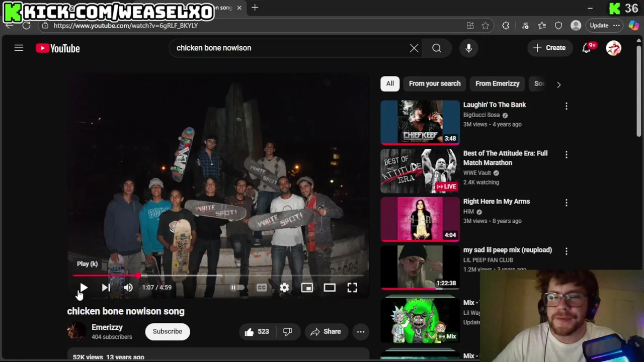644x362 pixels.
Task: Share the video
Action: [326, 331]
